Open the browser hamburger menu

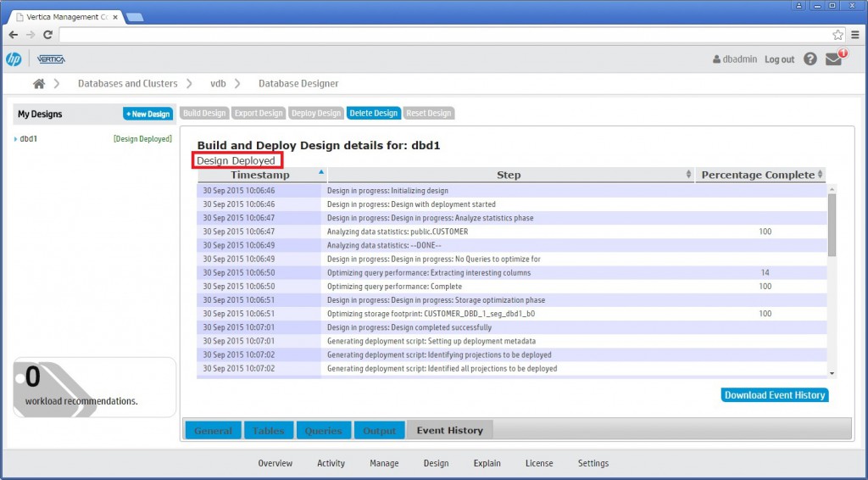click(855, 35)
